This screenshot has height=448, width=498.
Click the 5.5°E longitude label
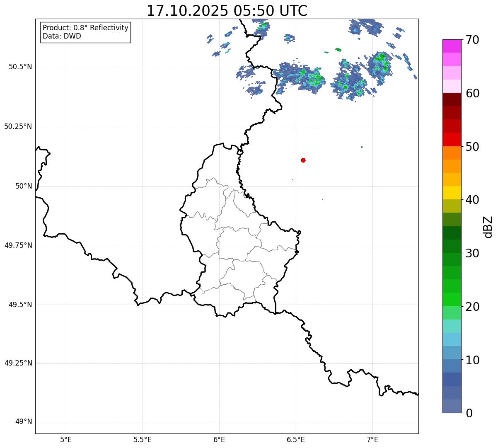143,440
